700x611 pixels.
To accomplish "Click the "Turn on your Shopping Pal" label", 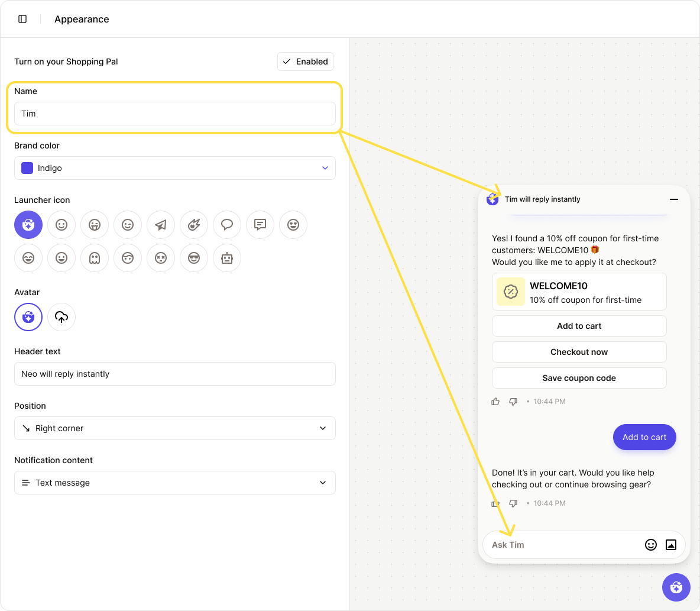I will pyautogui.click(x=66, y=62).
